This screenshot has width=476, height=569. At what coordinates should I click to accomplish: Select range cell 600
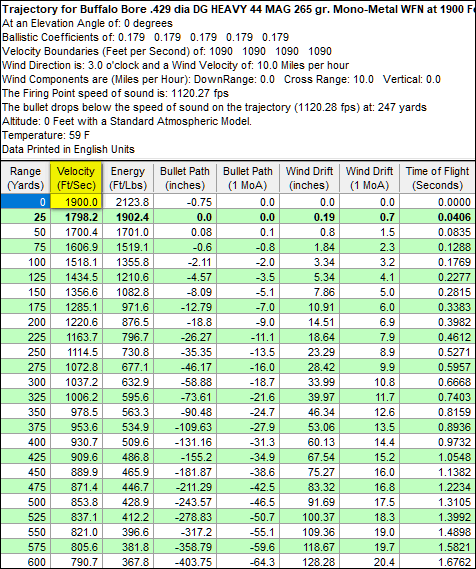pos(25,562)
